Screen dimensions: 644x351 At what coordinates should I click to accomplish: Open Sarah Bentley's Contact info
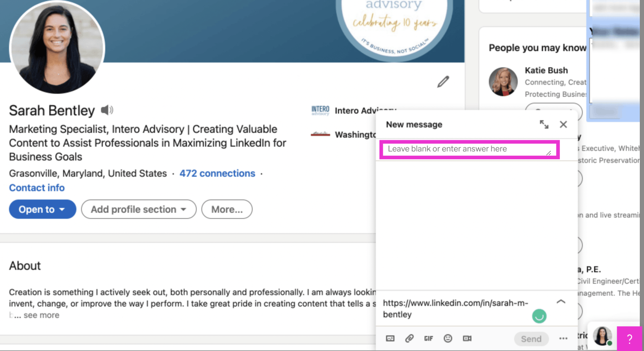[x=36, y=188]
